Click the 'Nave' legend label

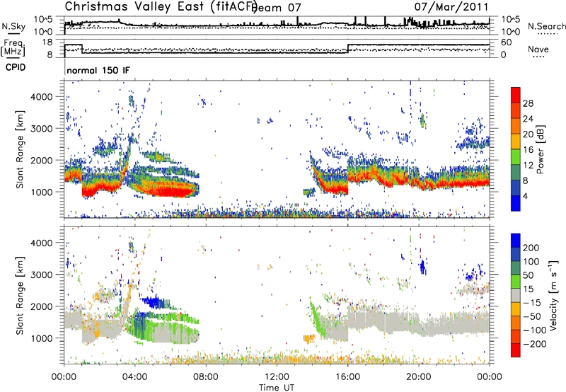click(x=538, y=49)
